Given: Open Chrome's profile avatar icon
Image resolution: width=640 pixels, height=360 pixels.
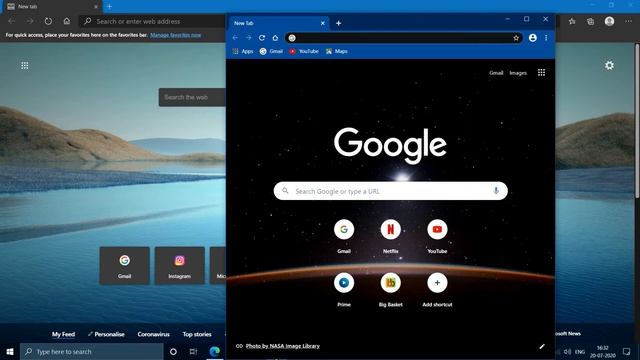Looking at the screenshot, I should coord(533,38).
